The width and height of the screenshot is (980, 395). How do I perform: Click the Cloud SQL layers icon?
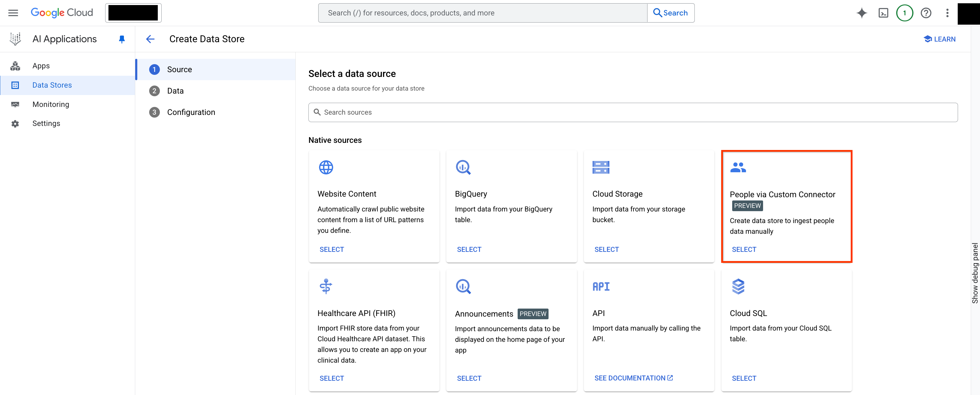(738, 287)
